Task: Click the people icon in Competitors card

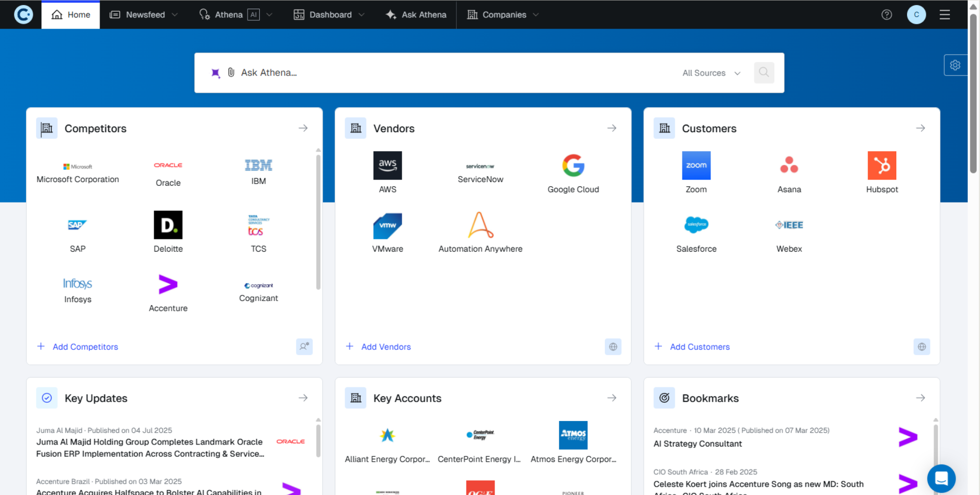Action: (304, 347)
